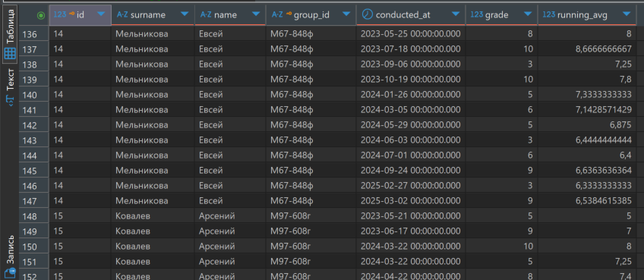Open the surname column filter dropdown
The height and width of the screenshot is (280, 644).
click(x=185, y=14)
